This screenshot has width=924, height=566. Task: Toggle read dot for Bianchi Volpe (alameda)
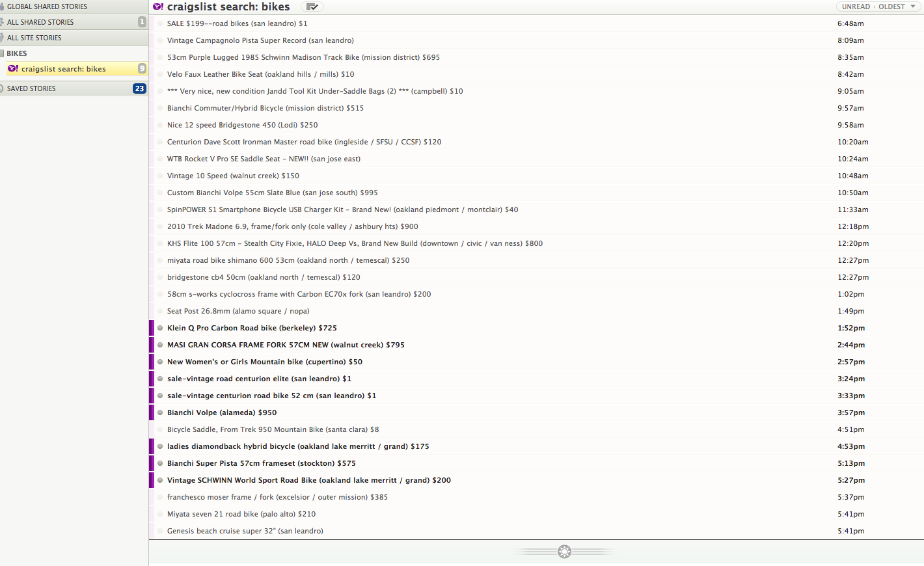tap(160, 412)
